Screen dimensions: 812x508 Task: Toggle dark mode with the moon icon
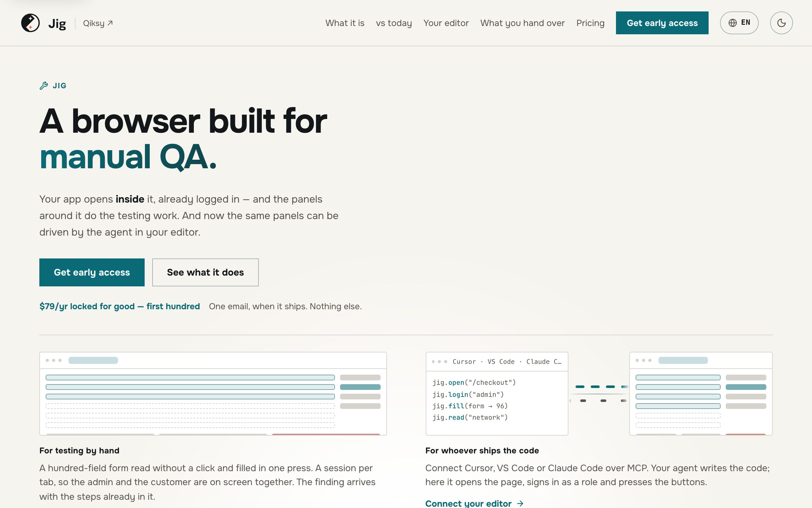781,23
